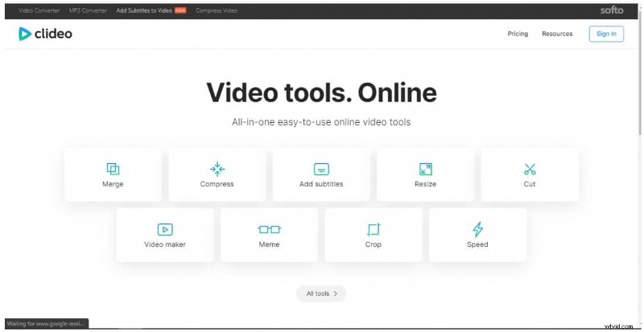Screen dimensions: 644x332
Task: Click the Resize label text
Action: (426, 184)
